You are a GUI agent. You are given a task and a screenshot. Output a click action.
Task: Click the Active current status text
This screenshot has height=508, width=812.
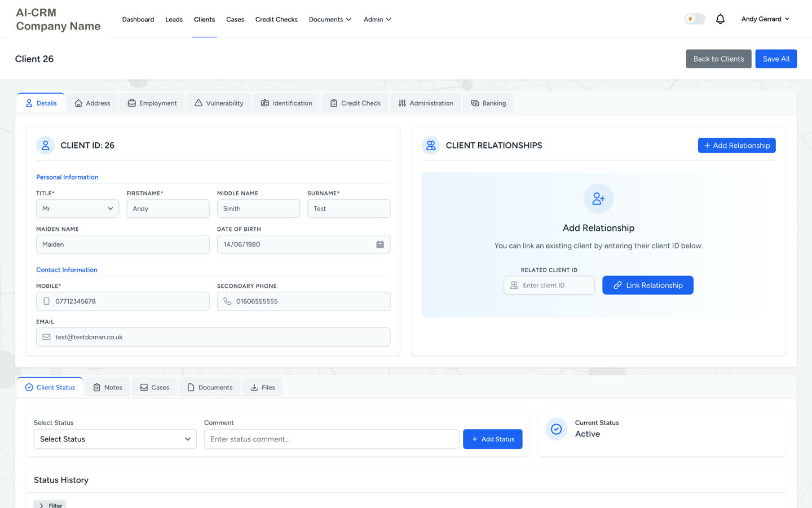coord(587,434)
